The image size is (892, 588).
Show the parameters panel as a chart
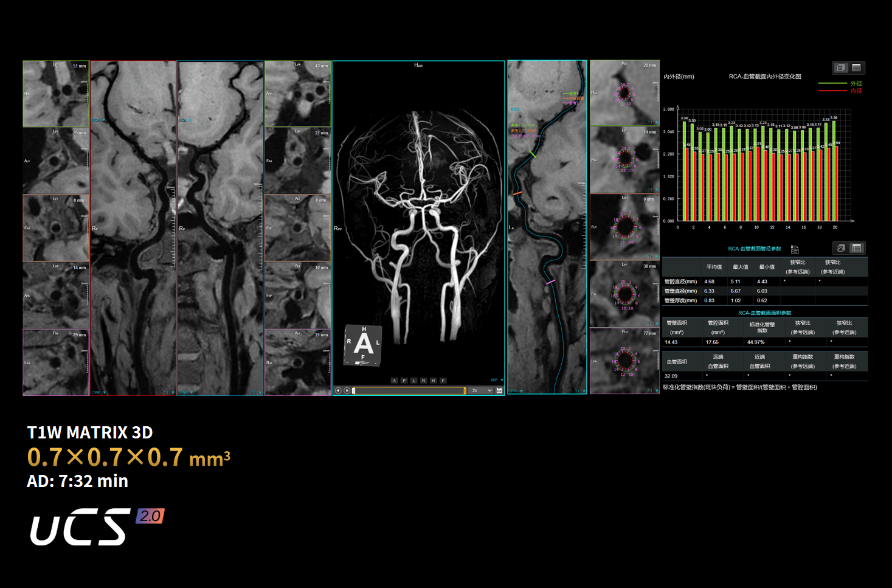click(841, 248)
